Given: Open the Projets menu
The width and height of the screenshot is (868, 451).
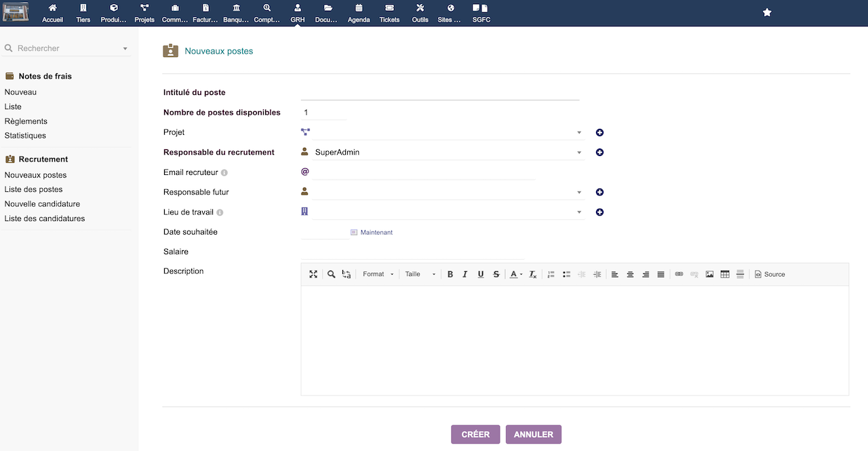Looking at the screenshot, I should pos(144,13).
